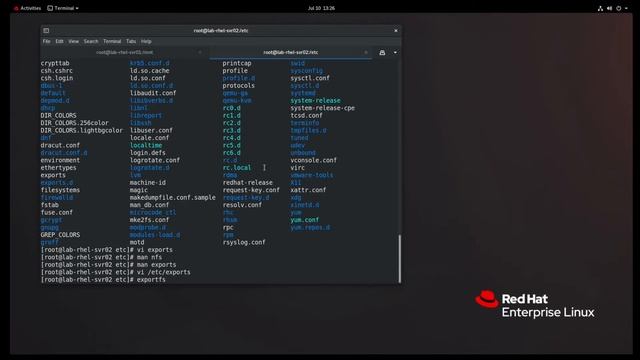Click the 'system-release' entry
The image size is (640, 360).
(x=315, y=101)
